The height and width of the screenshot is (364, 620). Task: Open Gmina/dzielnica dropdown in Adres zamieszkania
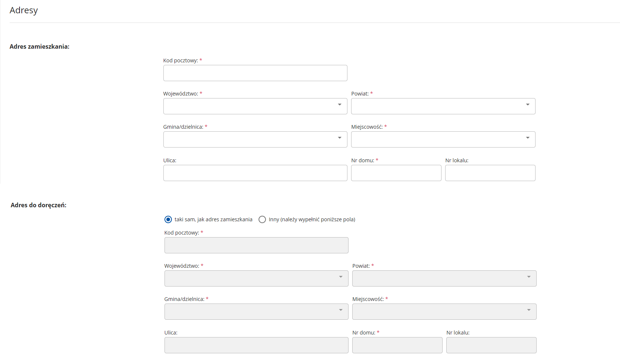255,139
